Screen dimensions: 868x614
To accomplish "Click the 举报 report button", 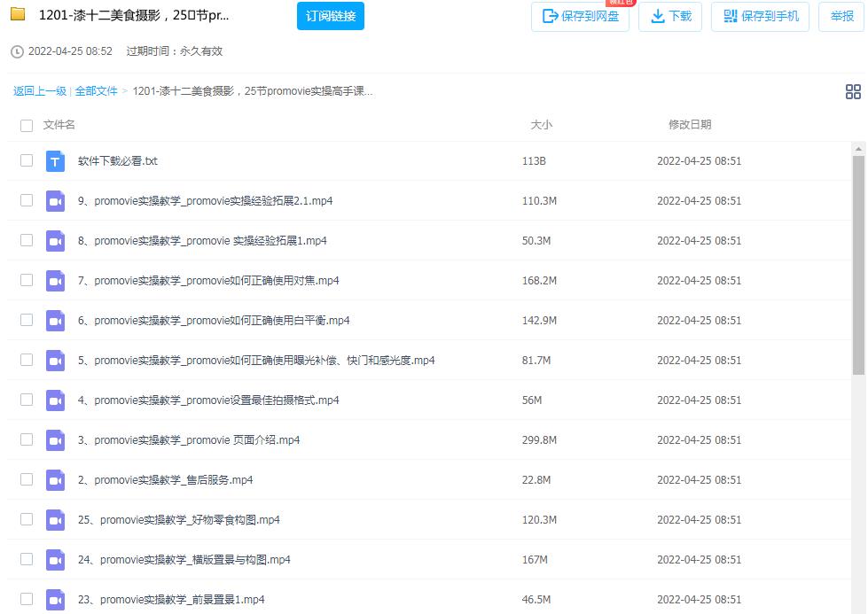I will (841, 17).
